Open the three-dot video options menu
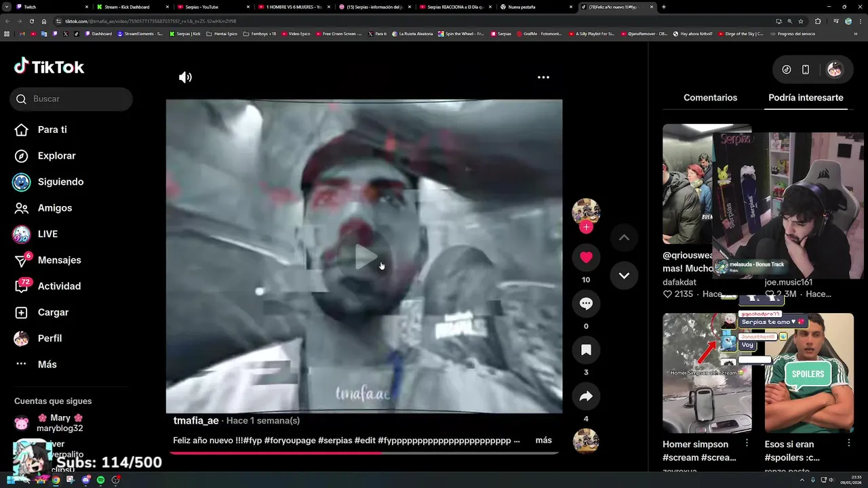This screenshot has height=488, width=868. click(543, 77)
